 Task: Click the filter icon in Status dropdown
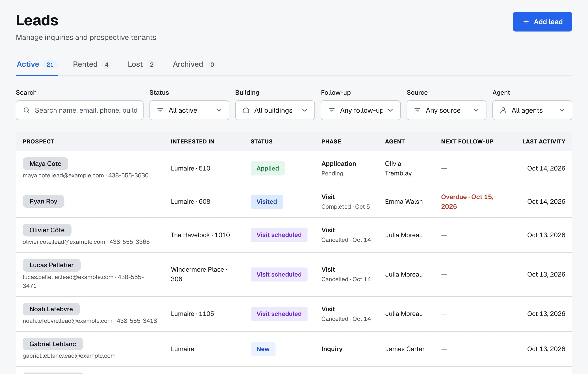click(x=160, y=110)
